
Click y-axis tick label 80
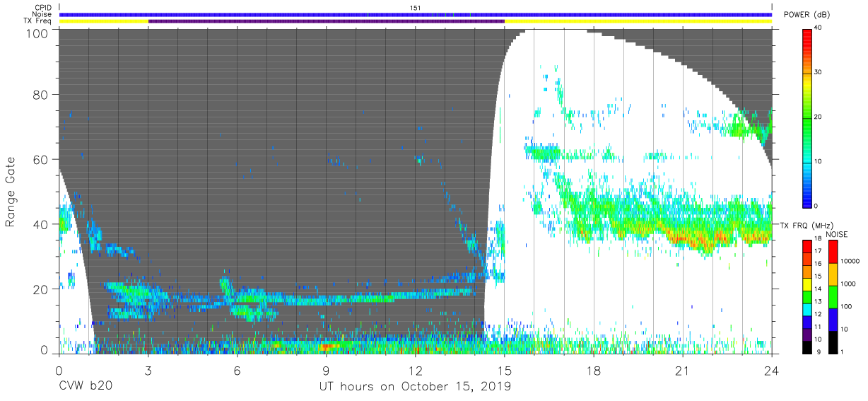coord(40,95)
